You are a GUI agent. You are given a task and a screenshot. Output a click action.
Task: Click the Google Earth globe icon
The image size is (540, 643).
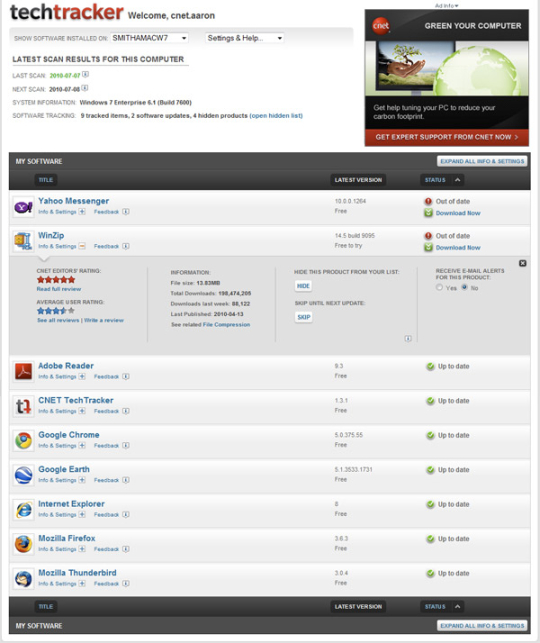tap(23, 475)
